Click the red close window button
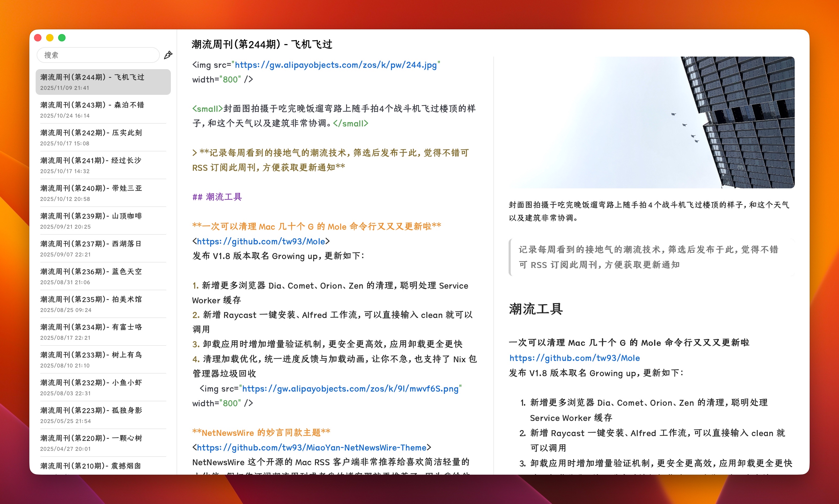The width and height of the screenshot is (839, 504). click(38, 38)
